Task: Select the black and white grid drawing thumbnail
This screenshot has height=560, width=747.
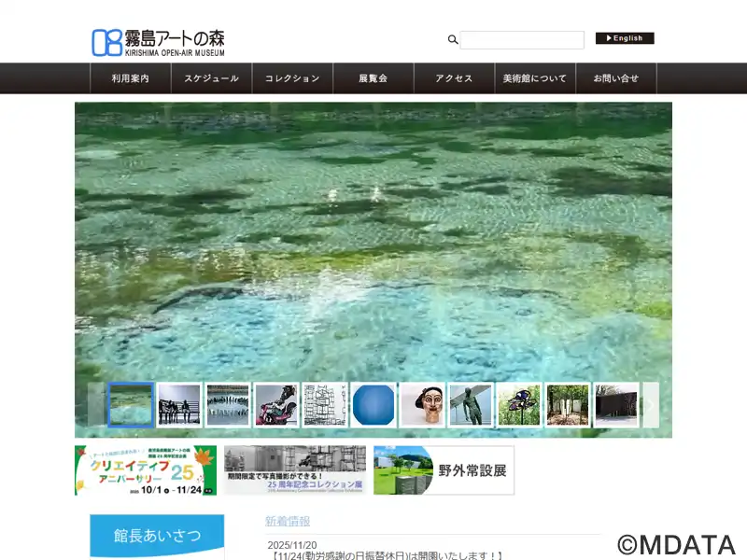Action: pos(325,405)
